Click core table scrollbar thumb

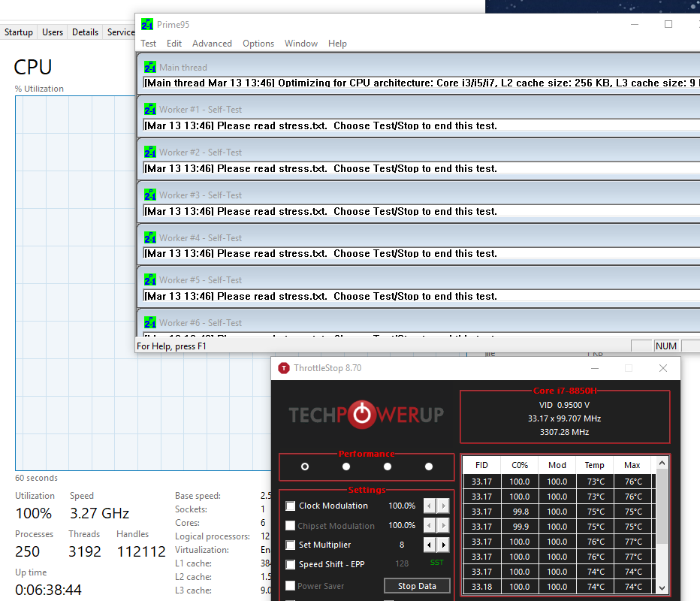coord(662,506)
